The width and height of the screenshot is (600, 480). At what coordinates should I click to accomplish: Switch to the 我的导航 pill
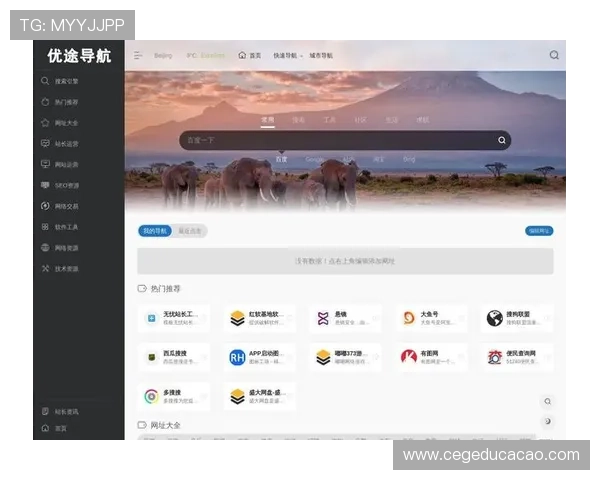pyautogui.click(x=155, y=231)
